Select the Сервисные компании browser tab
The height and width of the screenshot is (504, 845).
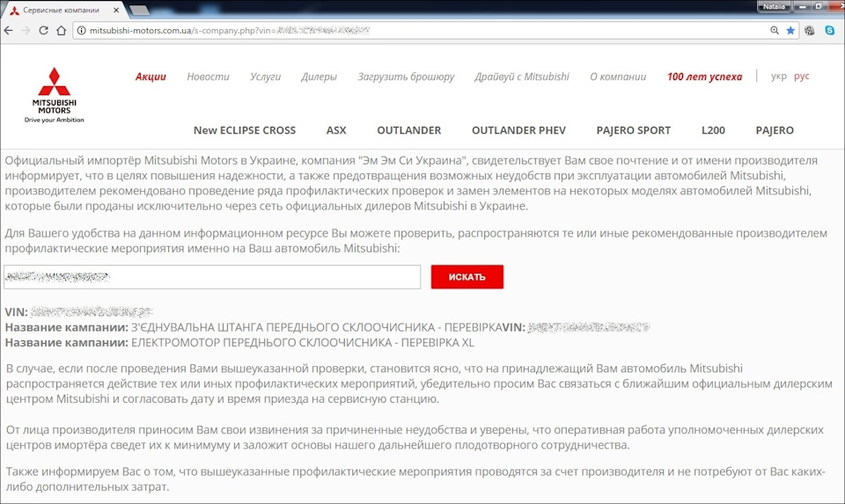(x=62, y=10)
